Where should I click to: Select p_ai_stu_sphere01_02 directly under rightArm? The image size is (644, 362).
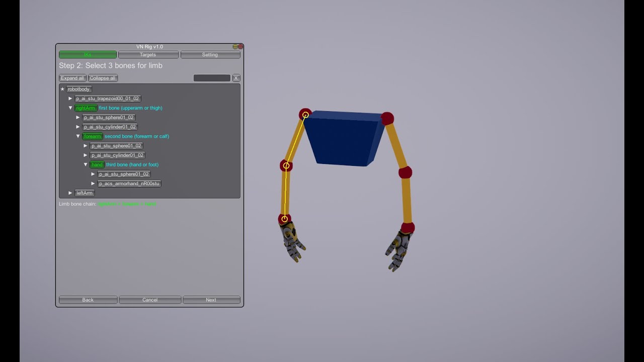(109, 118)
